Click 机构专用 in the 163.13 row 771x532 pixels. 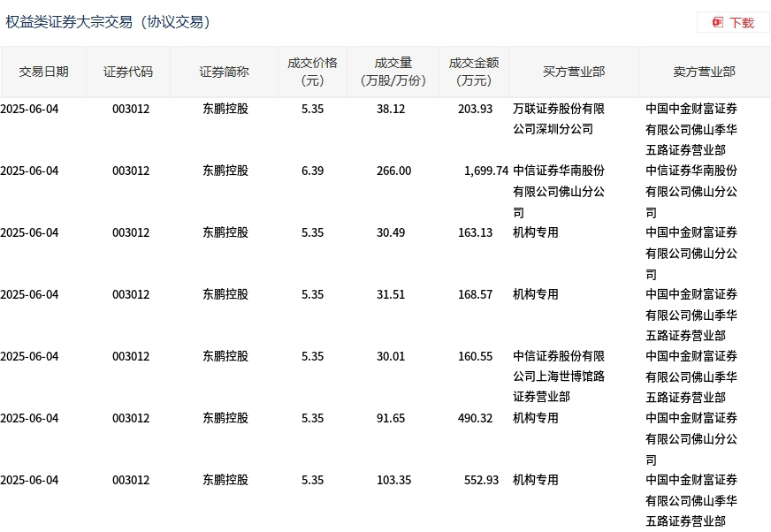536,232
